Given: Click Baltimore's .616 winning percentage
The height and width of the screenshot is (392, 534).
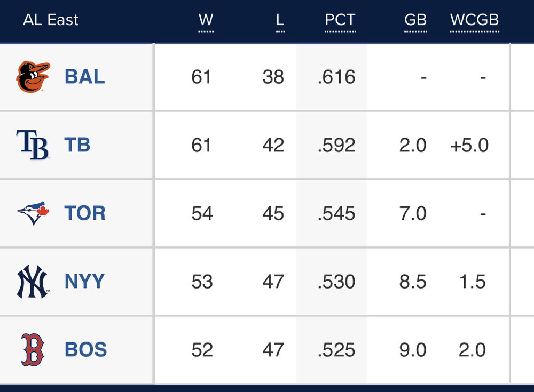Looking at the screenshot, I should (x=336, y=77).
